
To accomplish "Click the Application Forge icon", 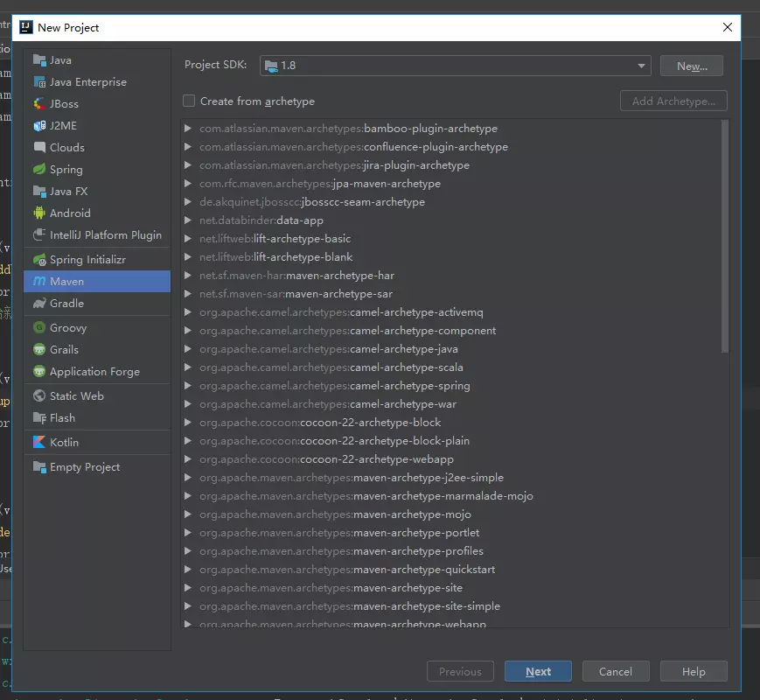I will point(39,372).
